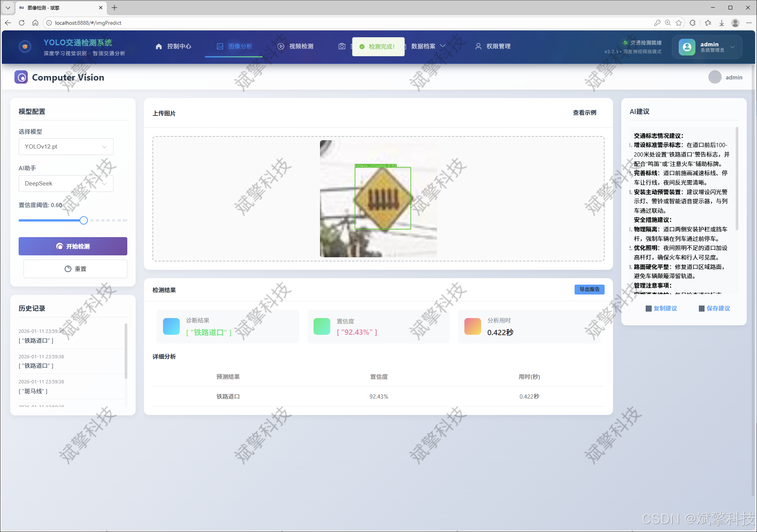The width and height of the screenshot is (757, 532).
Task: Click the 导出报告 button
Action: click(x=589, y=290)
